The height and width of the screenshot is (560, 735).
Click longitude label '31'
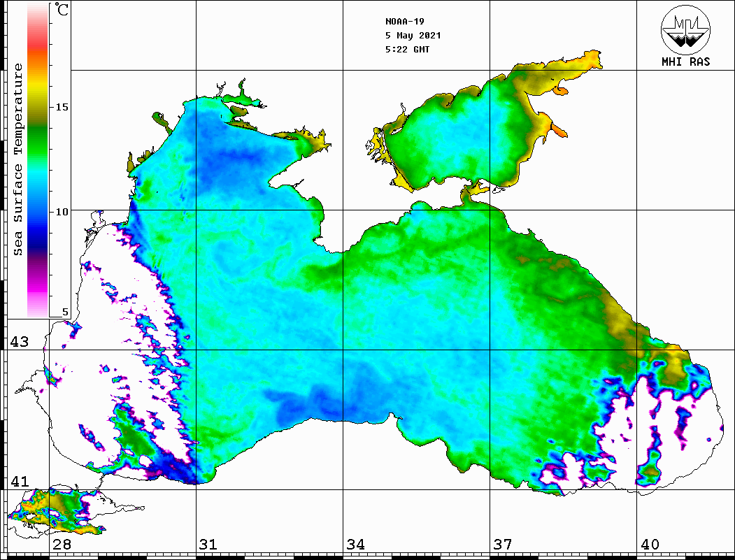tap(208, 545)
